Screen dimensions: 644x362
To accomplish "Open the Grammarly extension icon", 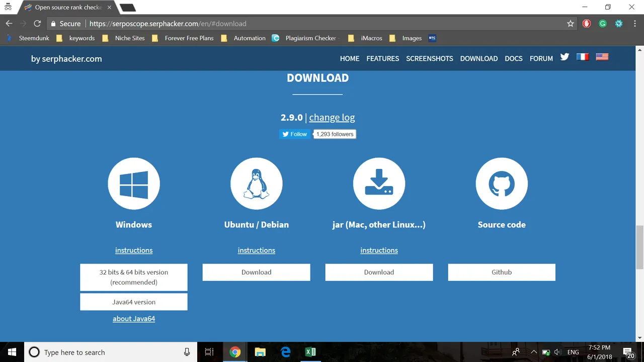I will 603,24.
